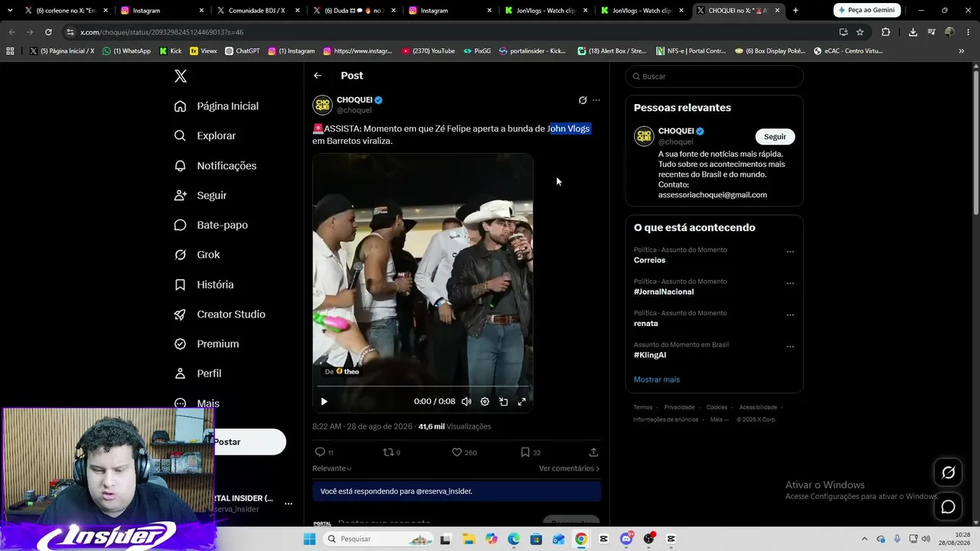Open História in the sidebar
Screen dimensions: 980x551
(x=204, y=285)
